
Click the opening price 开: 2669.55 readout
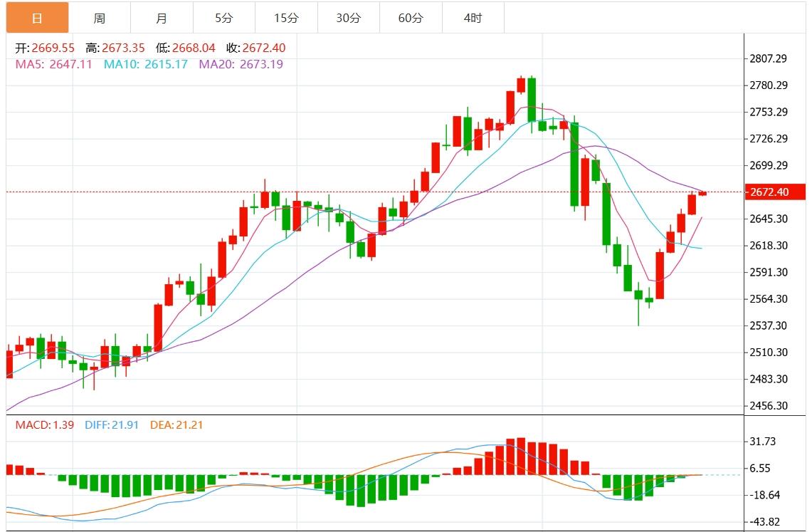[x=45, y=48]
